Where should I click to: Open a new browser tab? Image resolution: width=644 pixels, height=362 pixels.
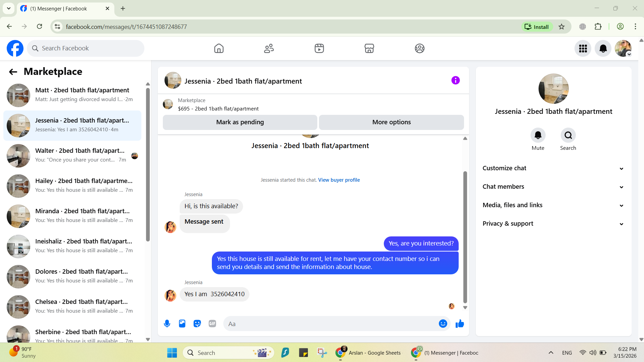click(123, 8)
